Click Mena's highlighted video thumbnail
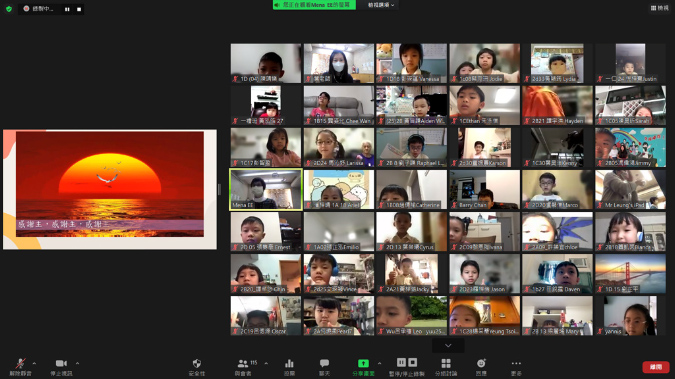Screen dimensions: 675x379 click(266, 190)
